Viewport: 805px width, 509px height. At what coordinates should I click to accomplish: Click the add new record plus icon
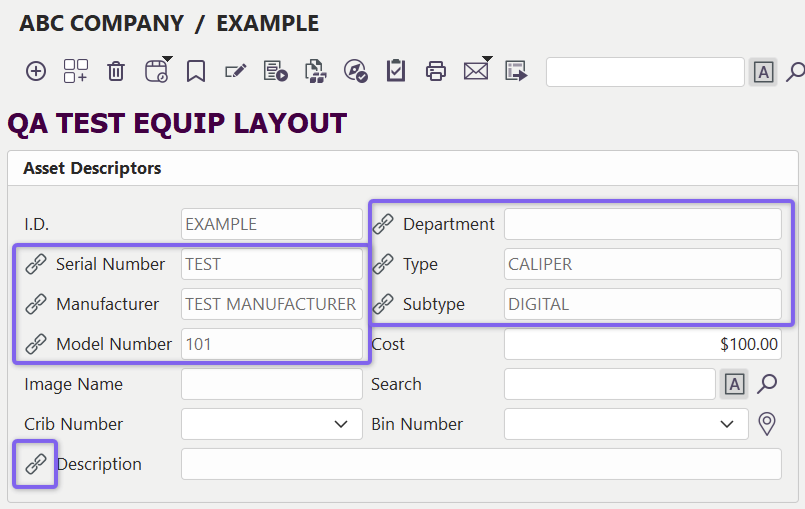(x=36, y=71)
